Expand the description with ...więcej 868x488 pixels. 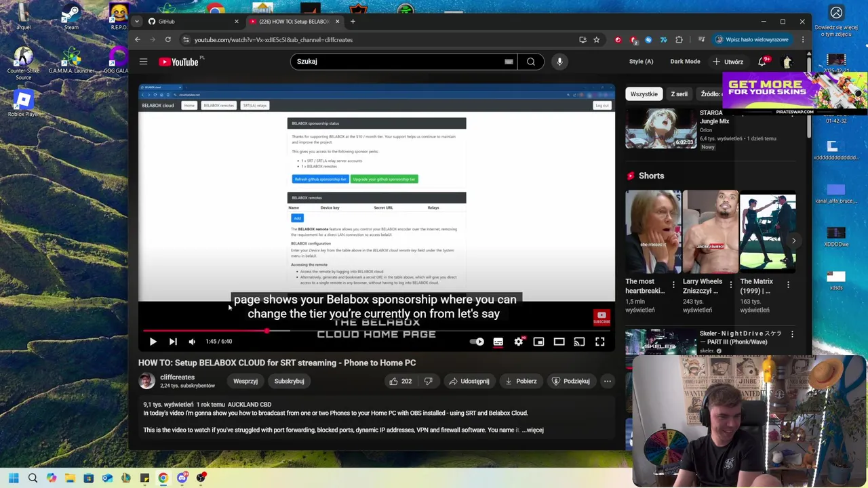point(532,430)
